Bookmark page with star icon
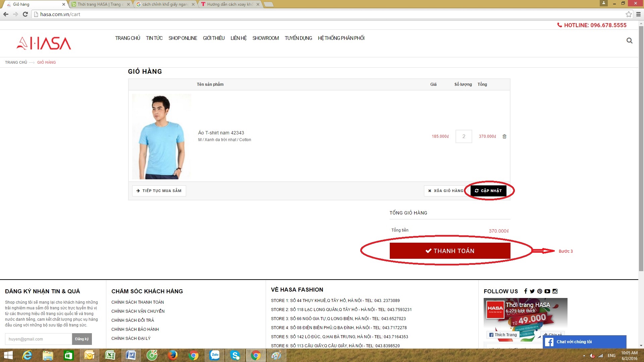Image resolution: width=644 pixels, height=362 pixels. pyautogui.click(x=629, y=14)
